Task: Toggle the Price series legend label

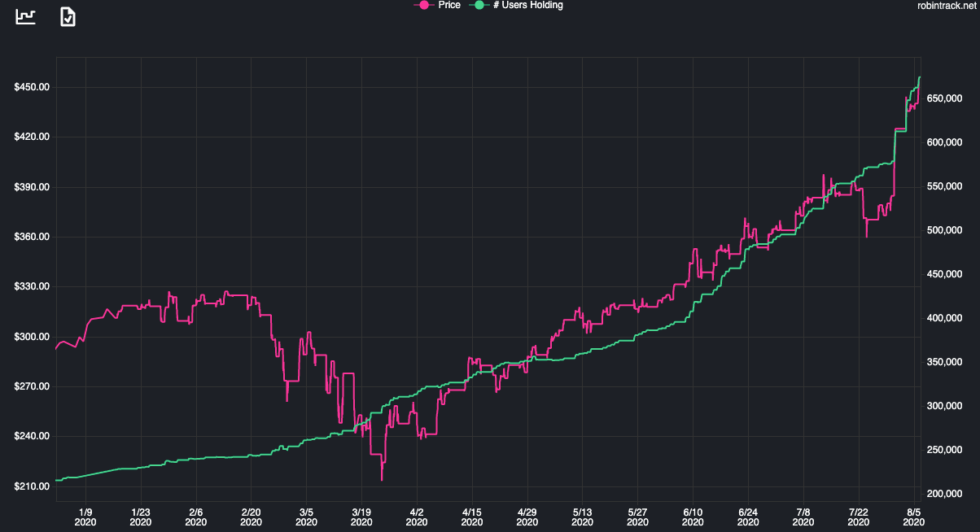Action: (448, 5)
